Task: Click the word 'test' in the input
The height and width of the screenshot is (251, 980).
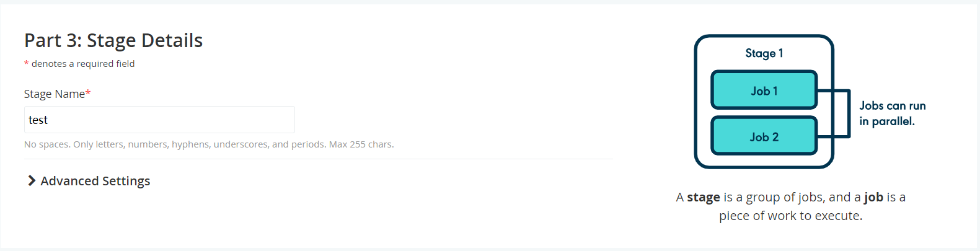Action: [x=38, y=120]
